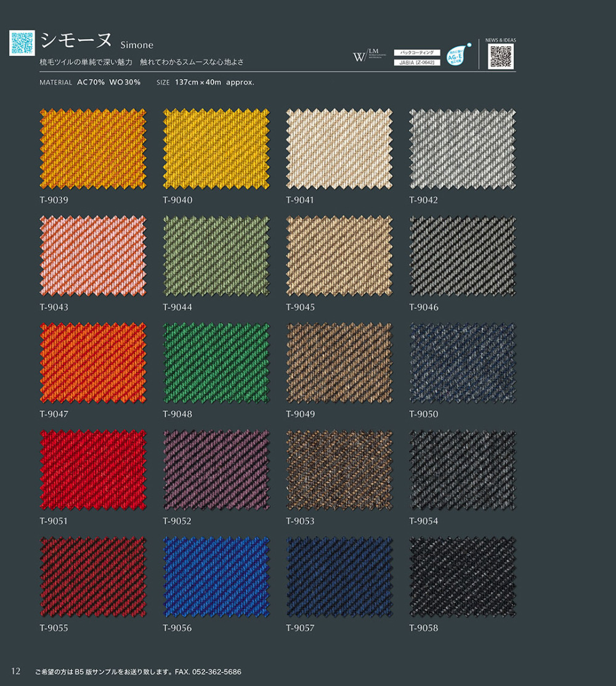Choose the pink T-9043 fabric swatch
The height and width of the screenshot is (686, 616).
pos(93,256)
